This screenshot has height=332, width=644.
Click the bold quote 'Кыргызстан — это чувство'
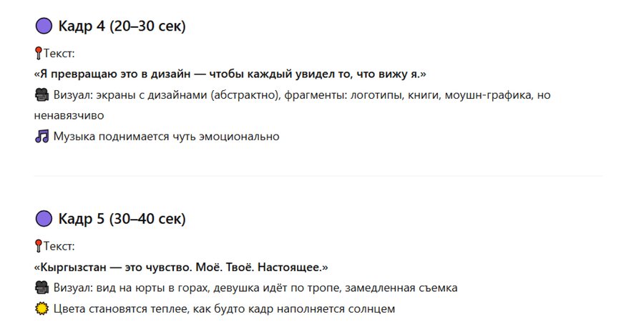click(181, 267)
